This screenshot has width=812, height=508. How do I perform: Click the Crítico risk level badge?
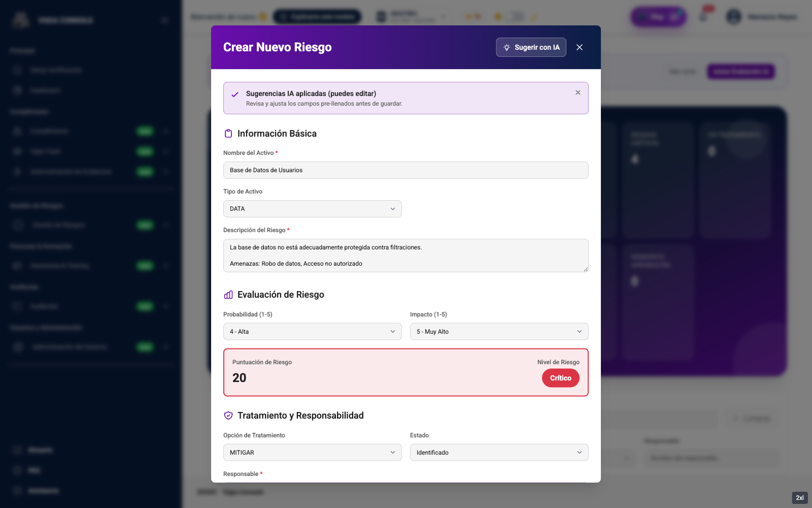click(561, 378)
